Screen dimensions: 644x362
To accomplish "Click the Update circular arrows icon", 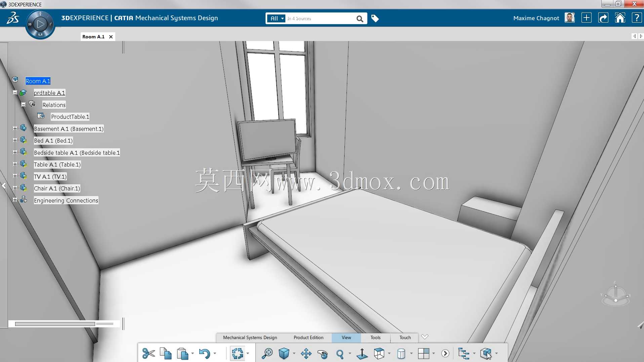I will coord(237,354).
